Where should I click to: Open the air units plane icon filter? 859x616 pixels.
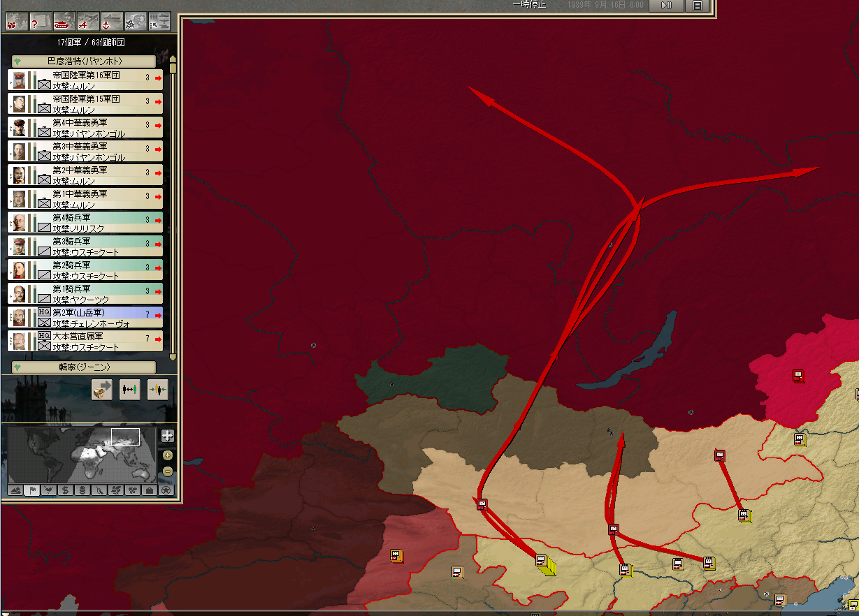(x=88, y=22)
